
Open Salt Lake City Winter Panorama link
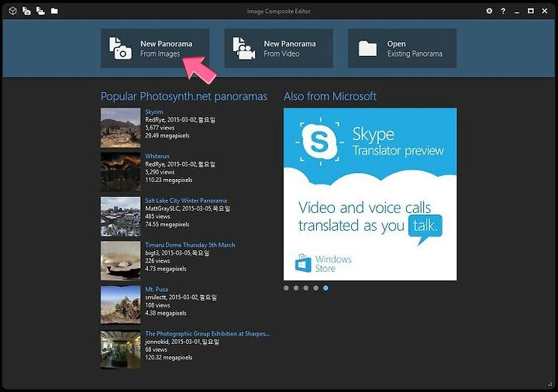[186, 201]
